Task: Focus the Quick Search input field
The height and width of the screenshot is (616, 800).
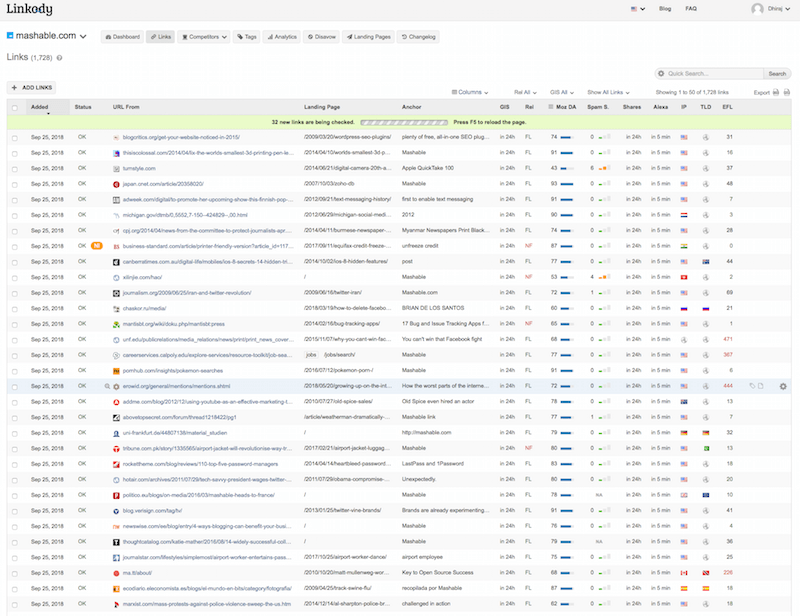Action: [x=714, y=73]
